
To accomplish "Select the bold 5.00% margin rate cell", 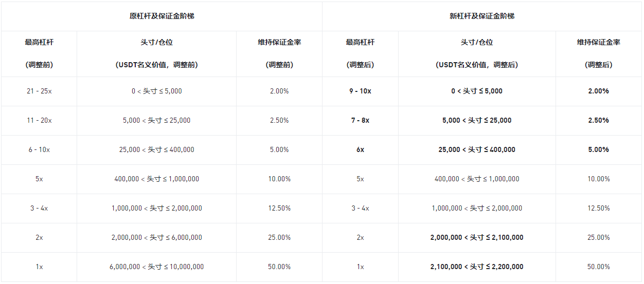I will tap(598, 150).
